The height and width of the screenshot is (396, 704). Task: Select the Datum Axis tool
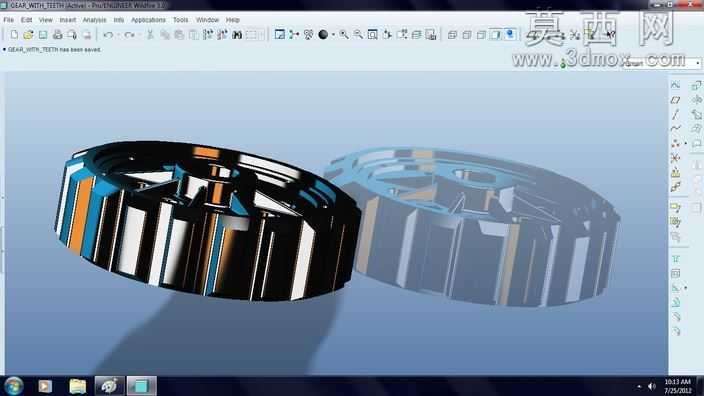coord(675,114)
